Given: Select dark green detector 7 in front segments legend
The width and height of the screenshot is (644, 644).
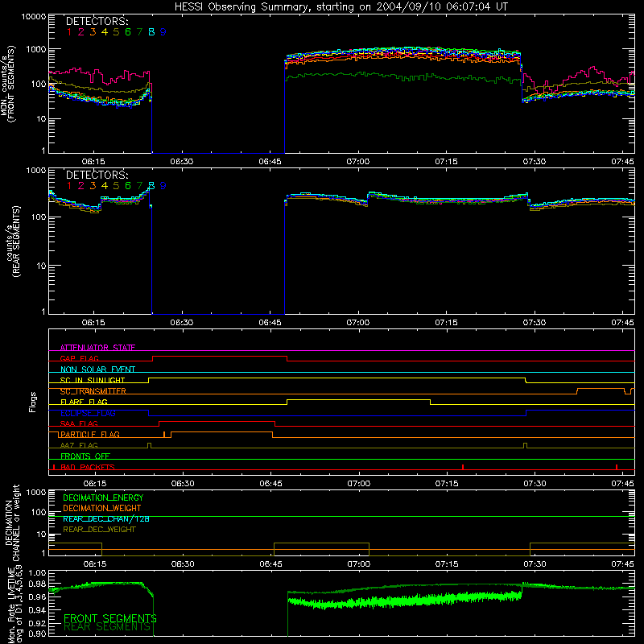Looking at the screenshot, I should pos(139,32).
